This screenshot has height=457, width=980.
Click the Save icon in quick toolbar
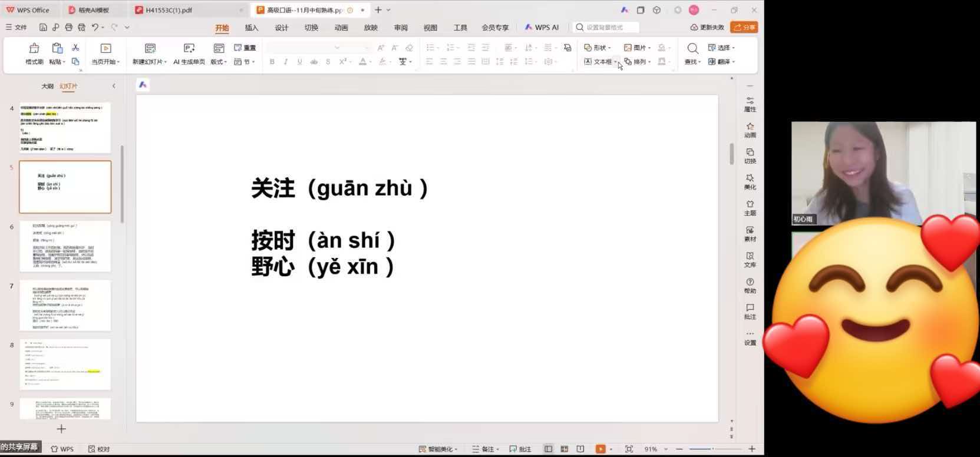click(43, 27)
